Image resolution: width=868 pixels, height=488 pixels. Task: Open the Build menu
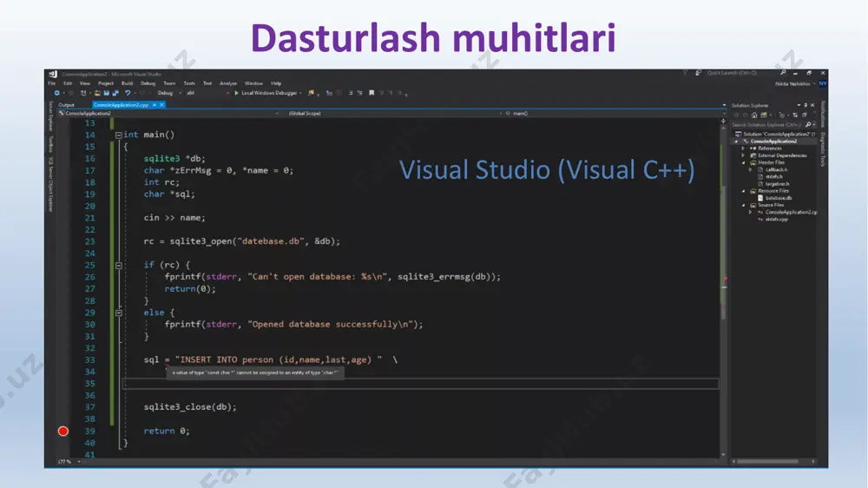coord(128,83)
